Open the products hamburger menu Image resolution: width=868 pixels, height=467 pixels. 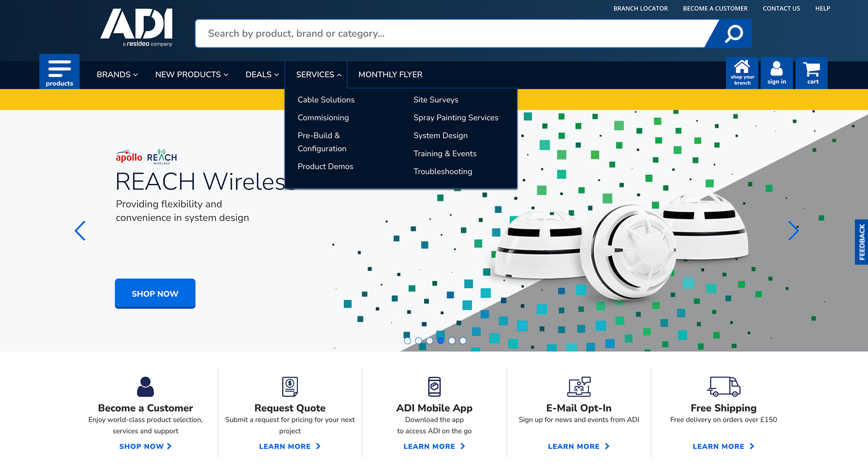(x=59, y=71)
